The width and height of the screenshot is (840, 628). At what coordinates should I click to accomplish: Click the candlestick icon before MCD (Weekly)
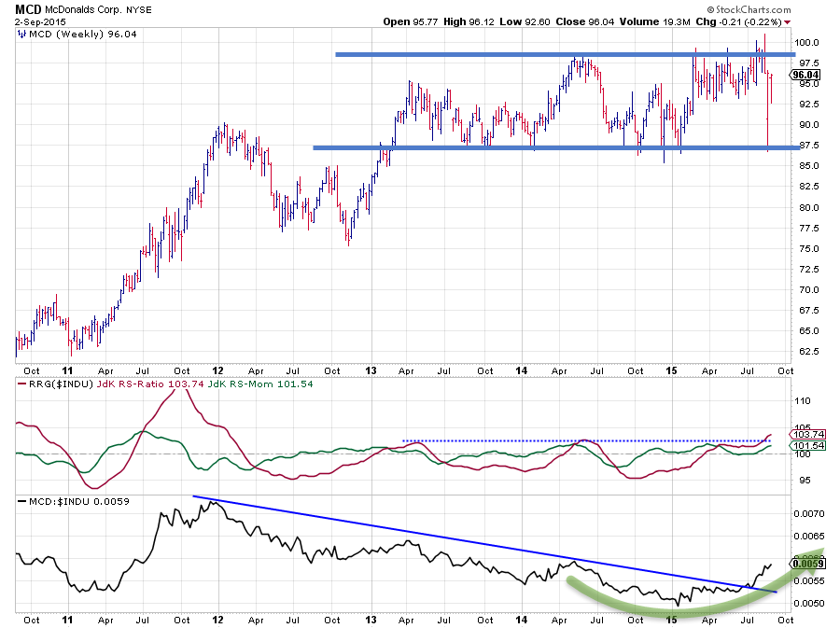21,35
